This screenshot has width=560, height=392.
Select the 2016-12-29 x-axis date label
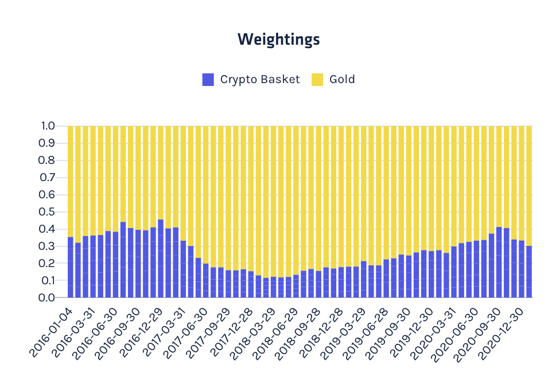141,332
